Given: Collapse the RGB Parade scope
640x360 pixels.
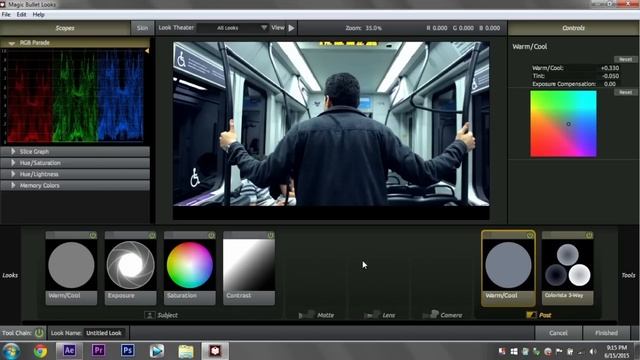Looking at the screenshot, I should pos(11,43).
